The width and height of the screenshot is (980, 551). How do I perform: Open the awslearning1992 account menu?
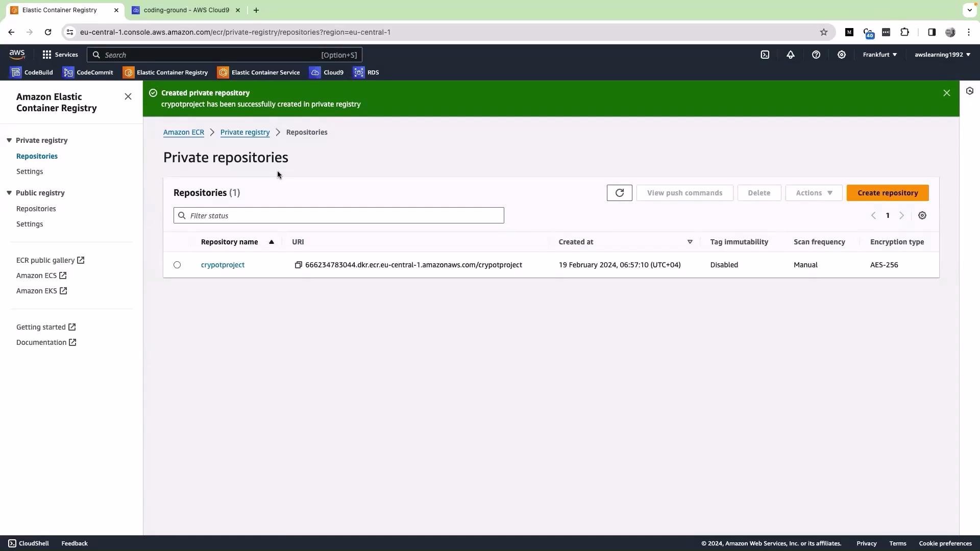click(x=942, y=55)
